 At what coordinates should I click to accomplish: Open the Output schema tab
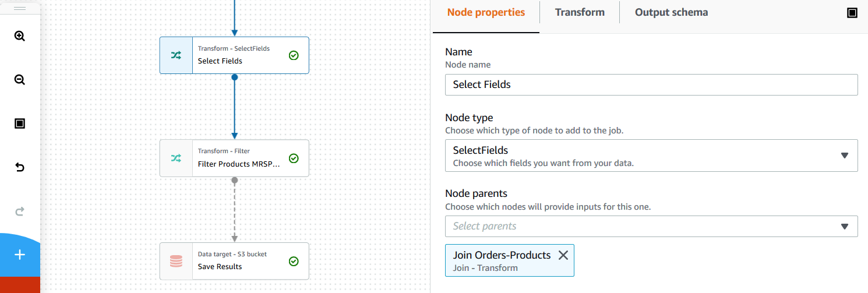[671, 12]
